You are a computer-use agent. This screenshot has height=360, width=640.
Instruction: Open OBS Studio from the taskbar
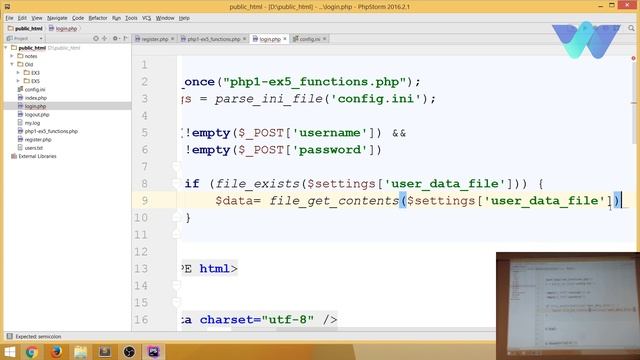coord(129,352)
